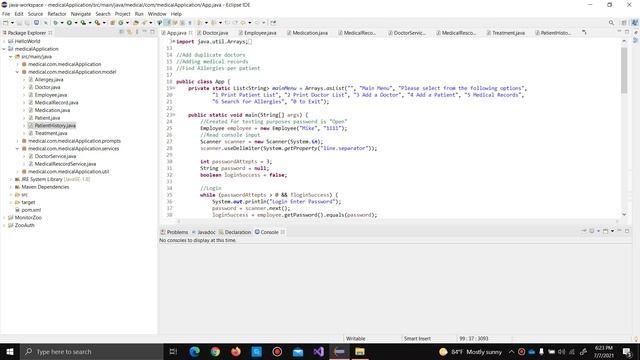Switch to the Treatment.java editor tab
This screenshot has height=360, width=640.
(505, 33)
